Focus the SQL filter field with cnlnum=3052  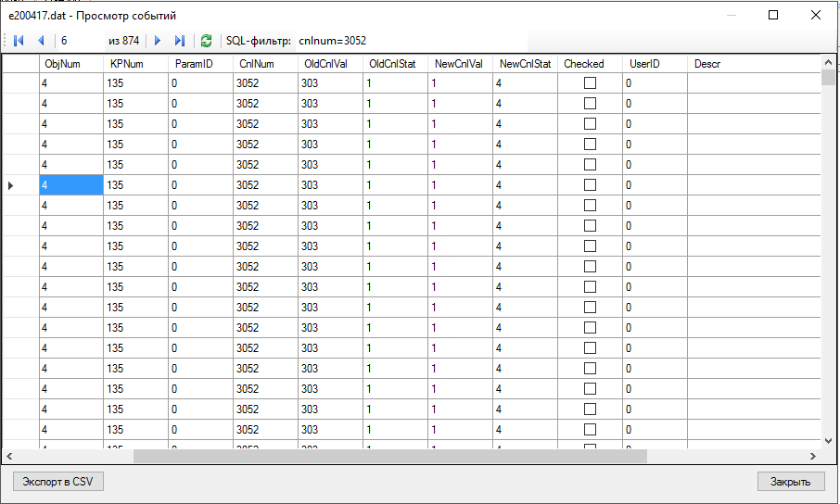click(x=412, y=41)
